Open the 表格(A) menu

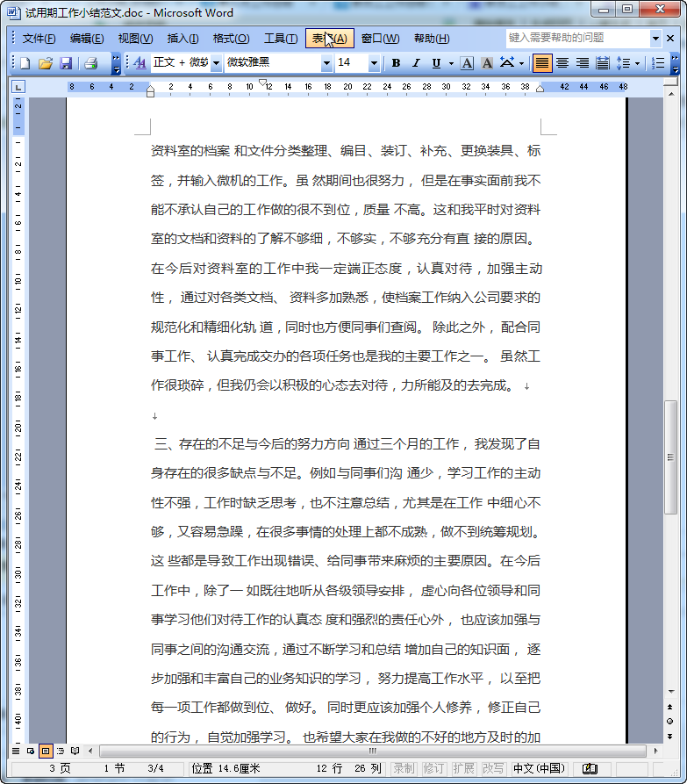[x=330, y=39]
